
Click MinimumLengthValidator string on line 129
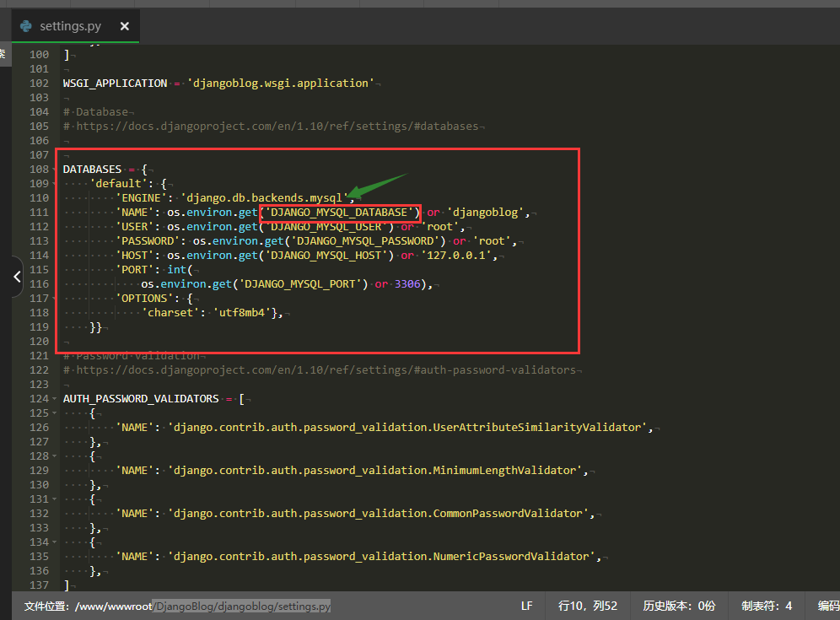pyautogui.click(x=375, y=471)
